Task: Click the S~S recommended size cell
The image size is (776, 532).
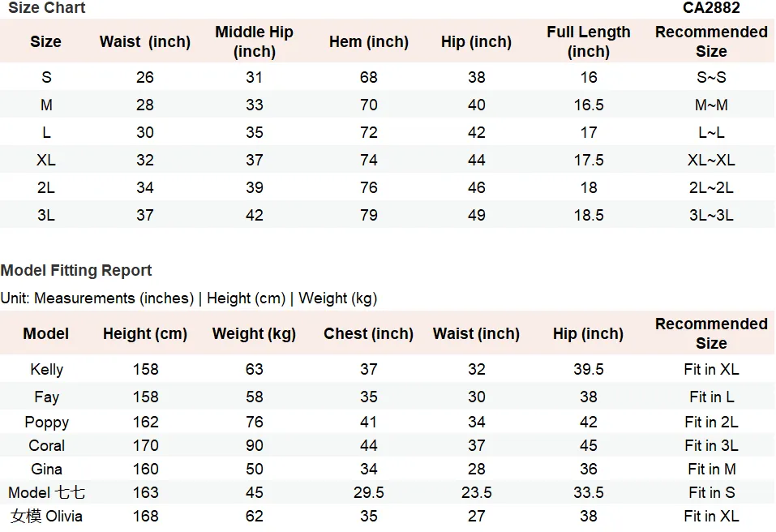Action: [711, 77]
